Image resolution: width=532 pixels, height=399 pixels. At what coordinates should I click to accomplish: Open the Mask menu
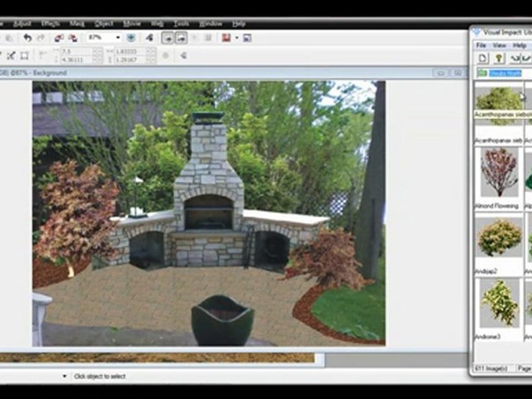(76, 24)
